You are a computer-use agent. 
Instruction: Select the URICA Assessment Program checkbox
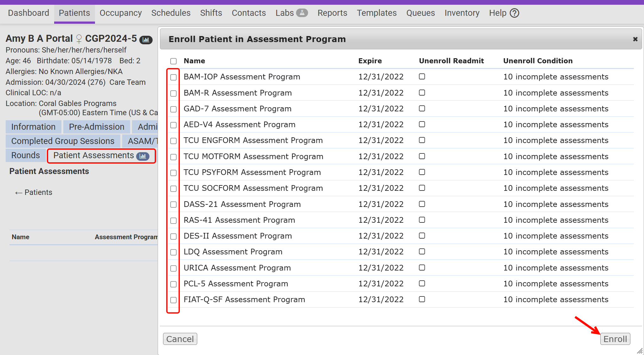[174, 268]
